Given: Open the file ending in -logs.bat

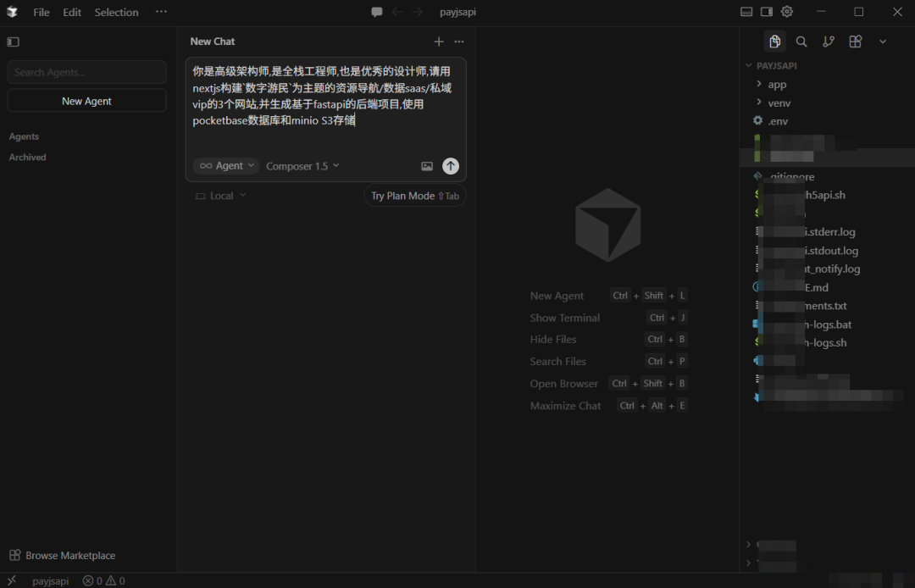Looking at the screenshot, I should click(828, 325).
